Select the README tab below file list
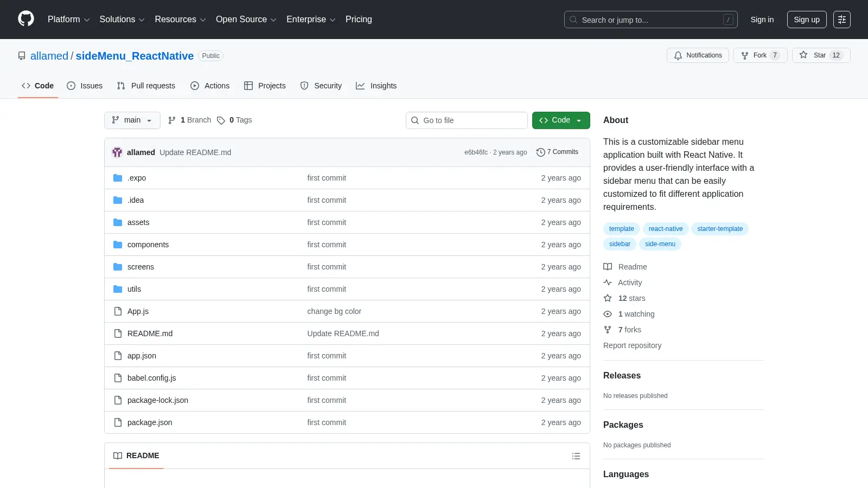This screenshot has width=868, height=488. [136, 456]
